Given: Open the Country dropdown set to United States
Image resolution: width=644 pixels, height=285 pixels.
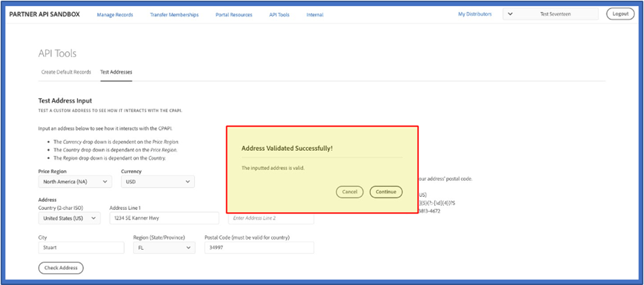Looking at the screenshot, I should pyautogui.click(x=69, y=218).
